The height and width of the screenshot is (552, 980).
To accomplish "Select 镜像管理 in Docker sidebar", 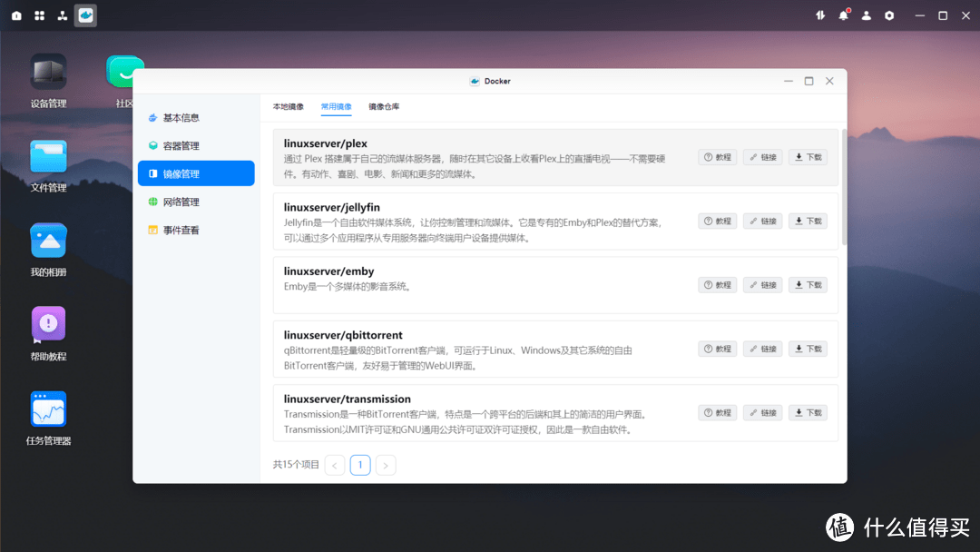I will coord(196,173).
